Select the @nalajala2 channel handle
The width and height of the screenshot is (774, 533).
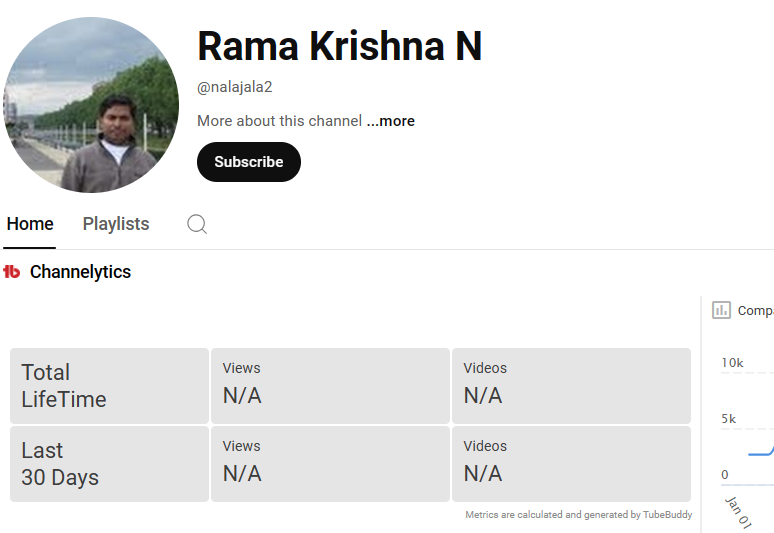click(x=235, y=87)
